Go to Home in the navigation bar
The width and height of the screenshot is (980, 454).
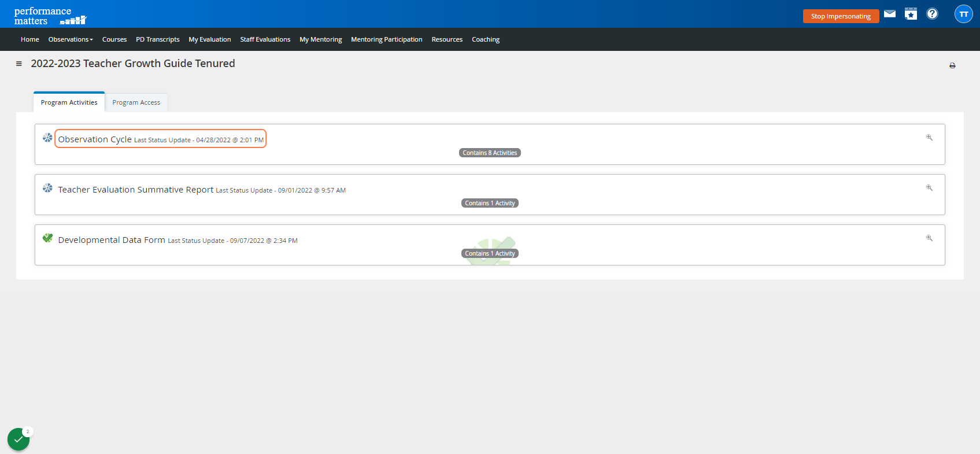click(x=30, y=39)
